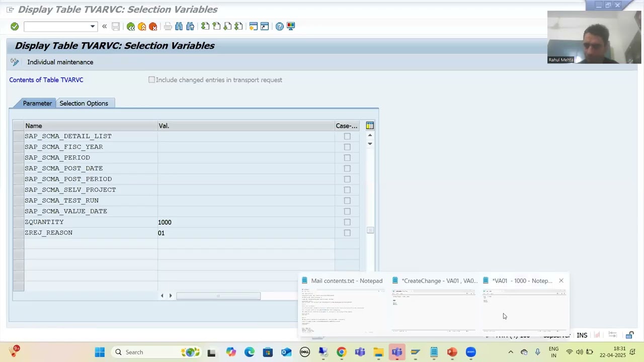Collapse the command field with the double-chevron
The width and height of the screenshot is (644, 362).
tap(104, 26)
